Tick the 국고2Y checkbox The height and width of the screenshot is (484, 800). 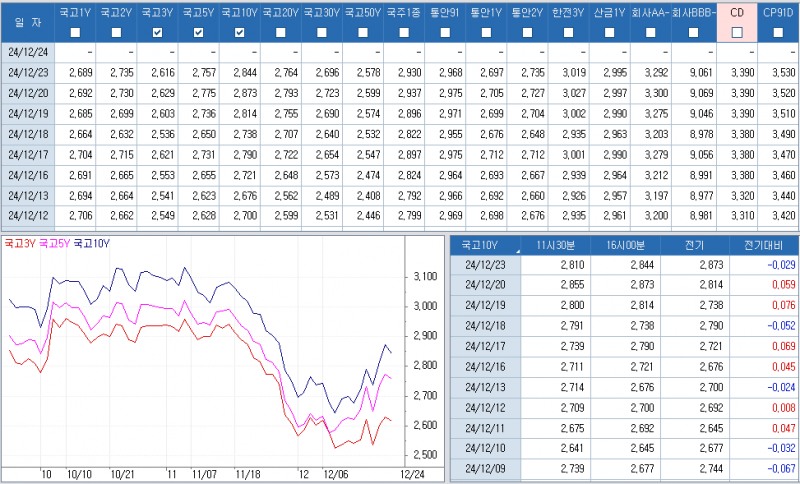coord(116,33)
